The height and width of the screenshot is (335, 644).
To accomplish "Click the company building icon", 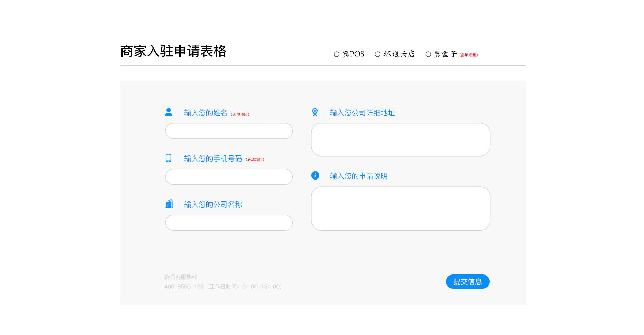I will (x=169, y=204).
